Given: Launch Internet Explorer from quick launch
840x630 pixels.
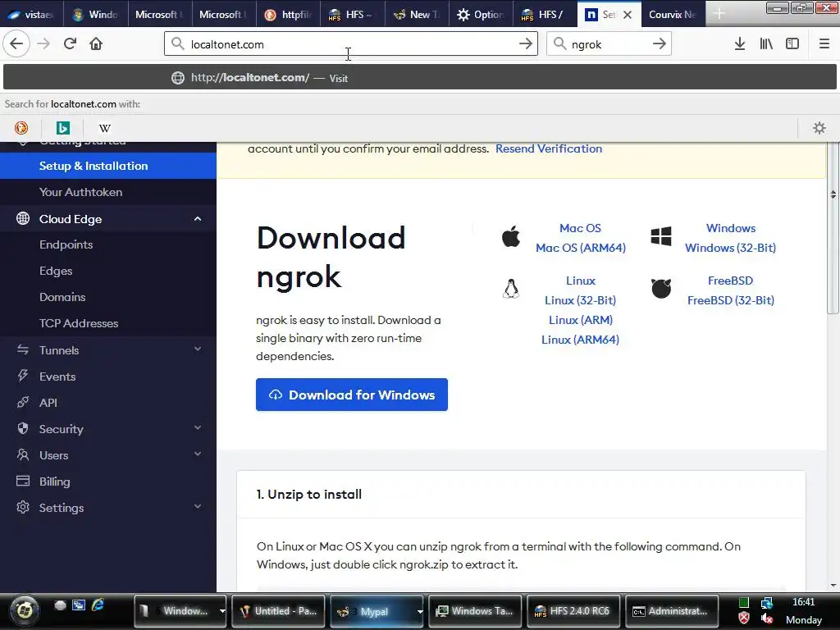Looking at the screenshot, I should pos(98,605).
